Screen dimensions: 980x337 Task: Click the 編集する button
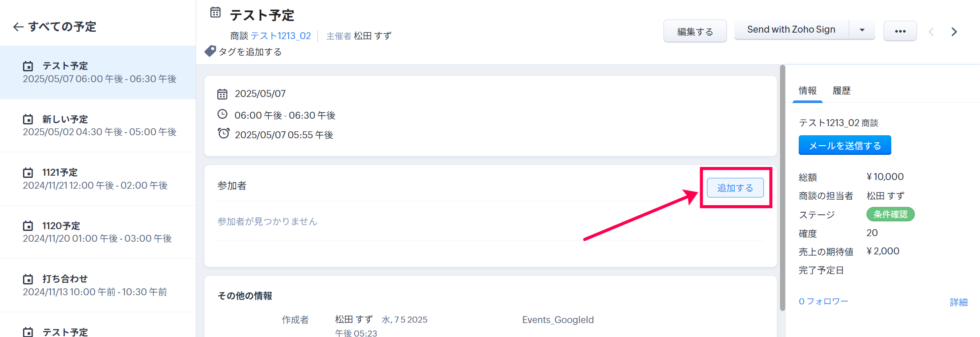695,31
